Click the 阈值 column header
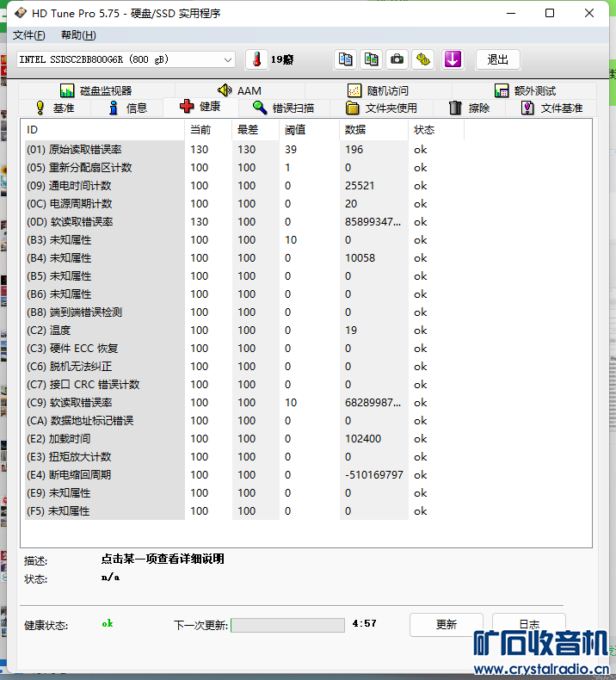616x680 pixels. click(x=309, y=130)
